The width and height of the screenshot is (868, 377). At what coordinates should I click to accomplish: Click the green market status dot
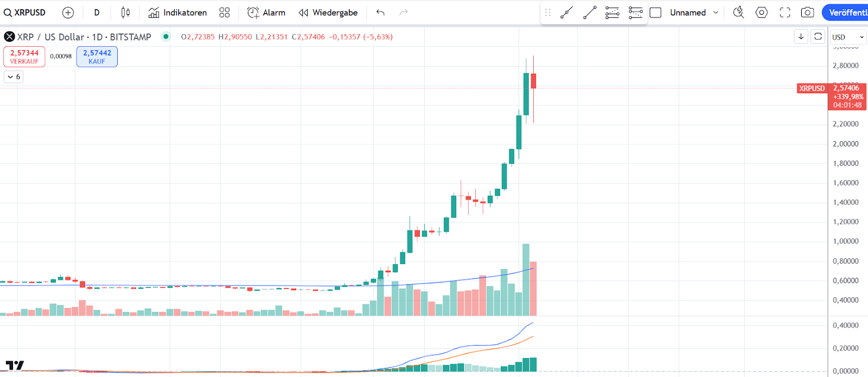coord(166,37)
